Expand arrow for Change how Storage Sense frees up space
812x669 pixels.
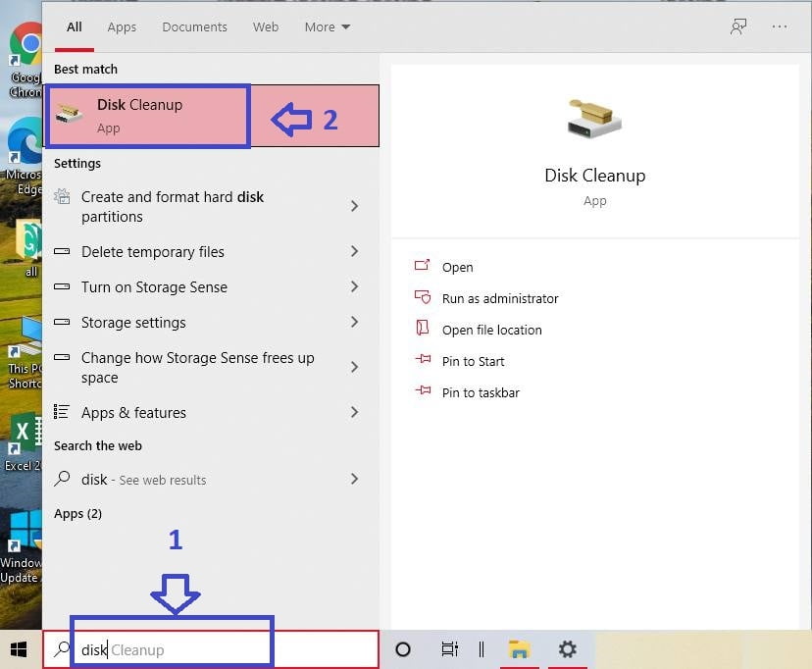354,367
